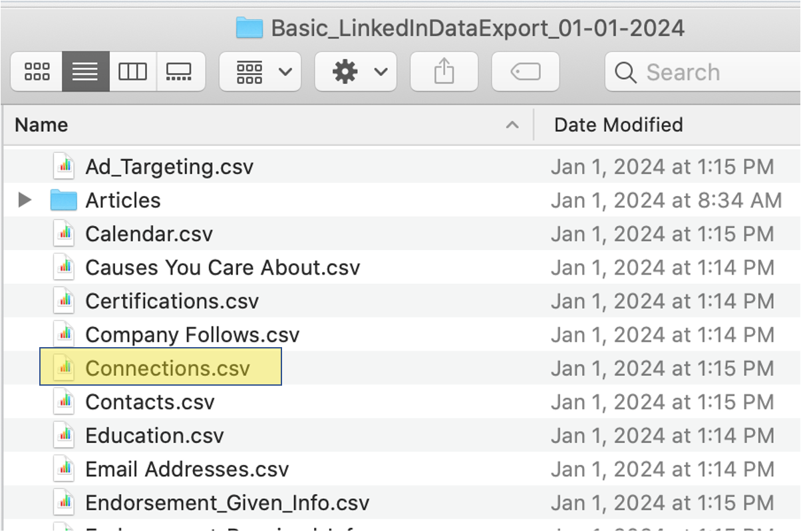Click the Share toolbar button

[x=444, y=71]
